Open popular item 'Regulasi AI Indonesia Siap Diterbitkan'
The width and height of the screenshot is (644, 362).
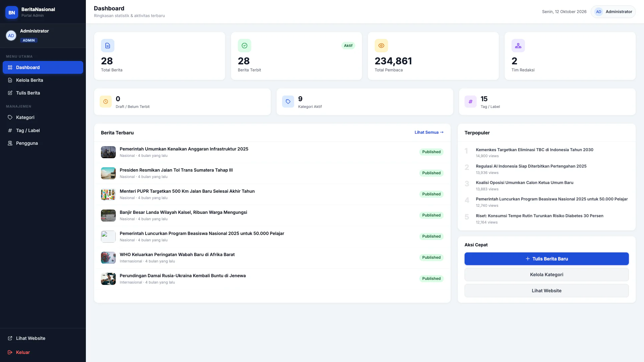(x=531, y=166)
